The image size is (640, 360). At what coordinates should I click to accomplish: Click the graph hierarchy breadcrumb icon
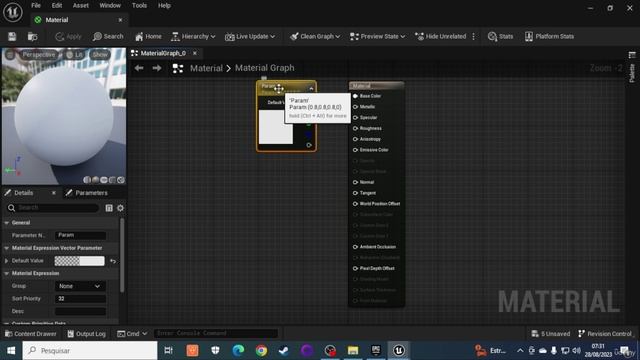[x=178, y=68]
